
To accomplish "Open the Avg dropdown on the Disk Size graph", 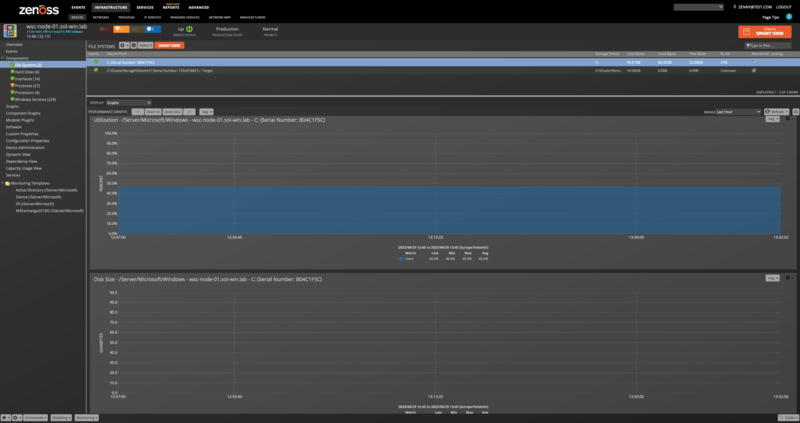I will [772, 278].
